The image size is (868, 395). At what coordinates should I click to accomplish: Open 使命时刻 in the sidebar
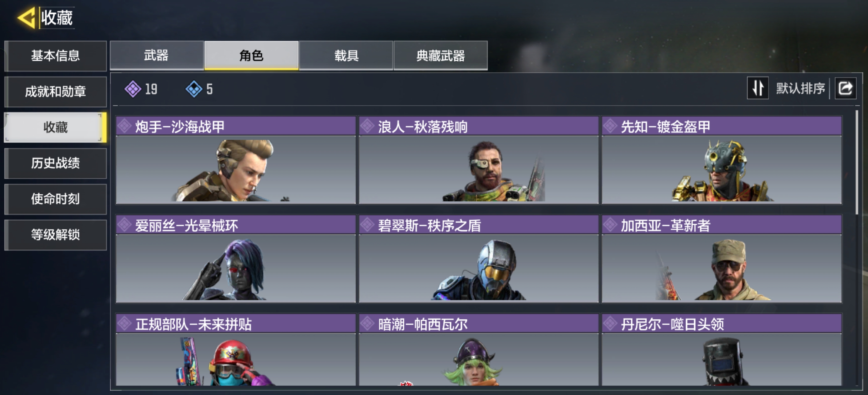(56, 199)
